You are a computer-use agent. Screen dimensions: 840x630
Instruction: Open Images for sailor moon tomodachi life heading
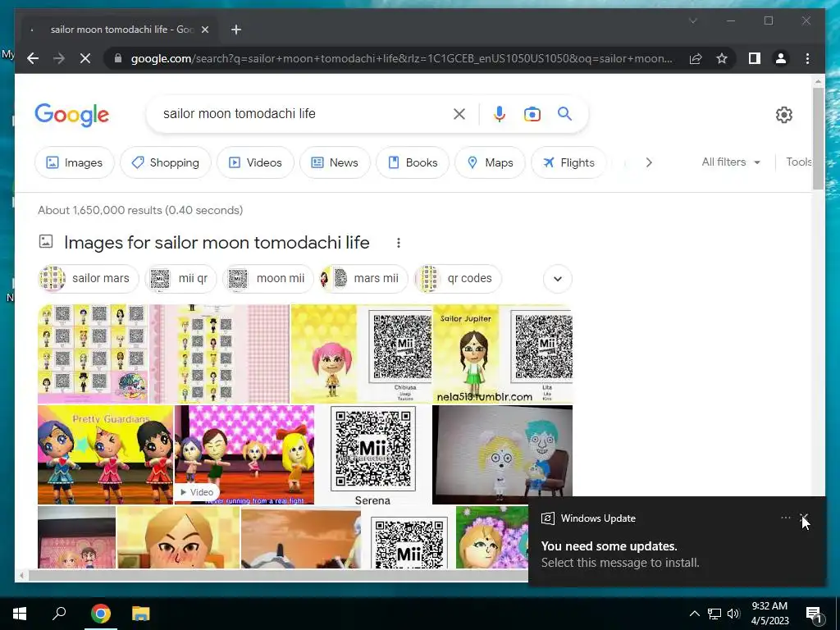point(217,243)
